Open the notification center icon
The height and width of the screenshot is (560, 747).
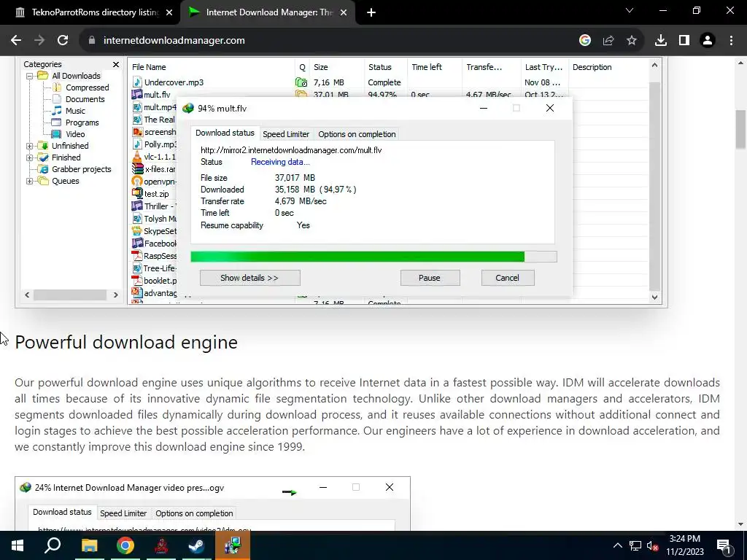coord(724,545)
